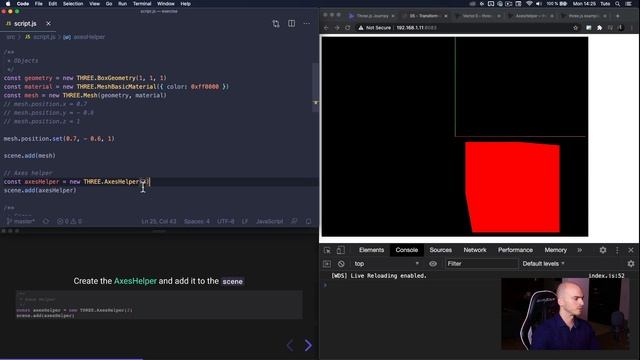The image size is (640, 360).
Task: Open the Go menu in menu bar
Action: coord(109,4)
